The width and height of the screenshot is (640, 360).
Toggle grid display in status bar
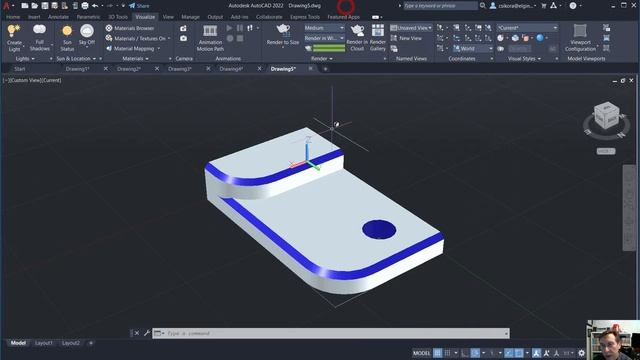pos(438,353)
